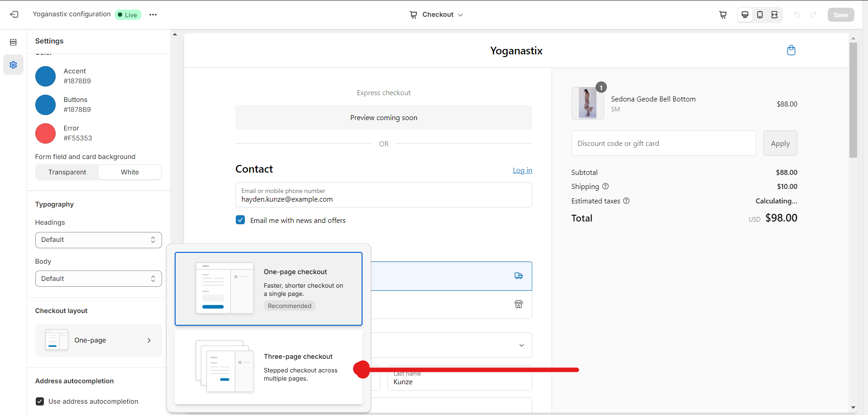Switch to desktop preview view
Screen dimensions: 868x415
point(745,14)
